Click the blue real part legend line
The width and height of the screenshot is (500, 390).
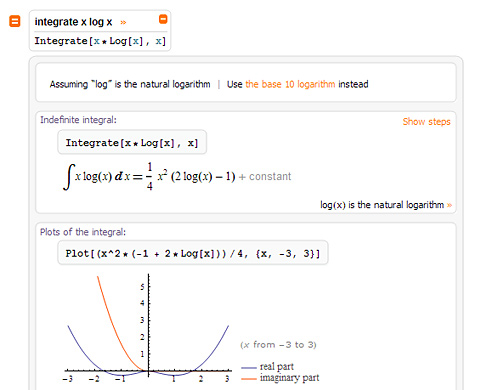(249, 368)
